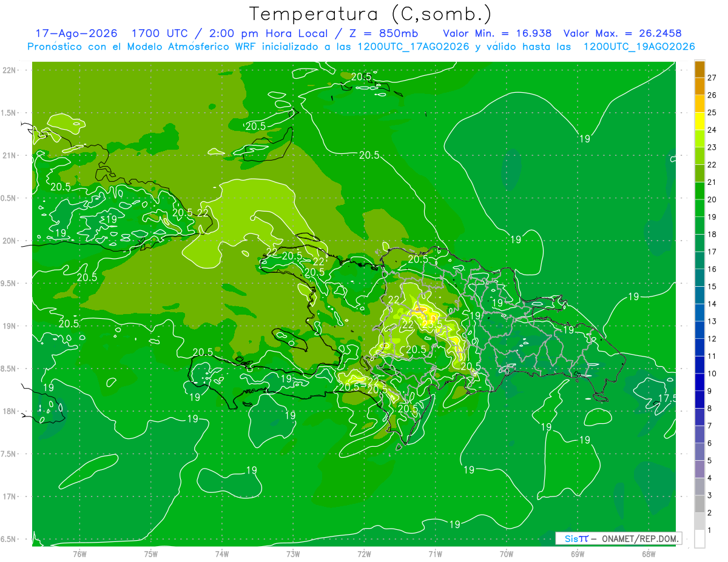This screenshot has width=728, height=562.
Task: Click legend value "10"
Action: coord(712,373)
